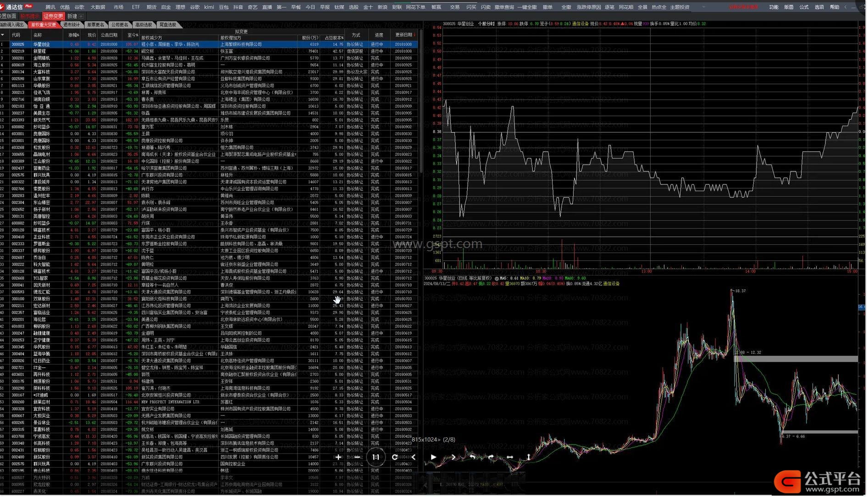Select the 华星创业 row in the list
This screenshot has width=868, height=497.
tap(209, 44)
